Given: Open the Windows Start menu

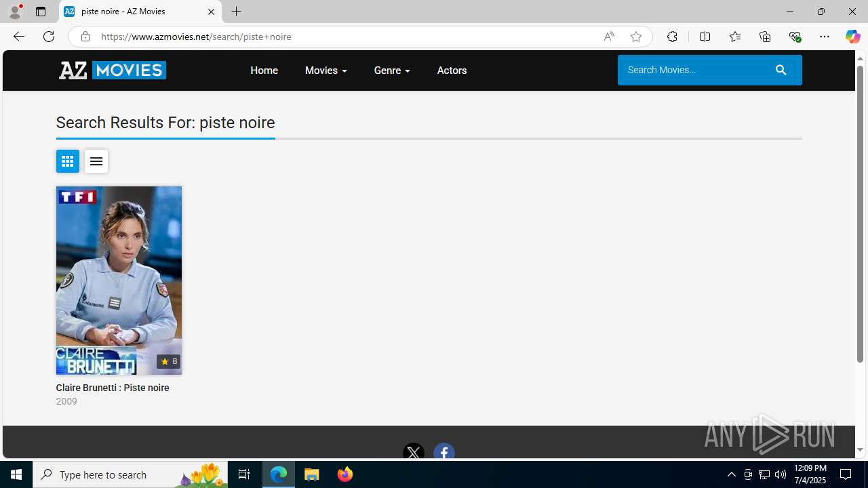Looking at the screenshot, I should coord(16,474).
